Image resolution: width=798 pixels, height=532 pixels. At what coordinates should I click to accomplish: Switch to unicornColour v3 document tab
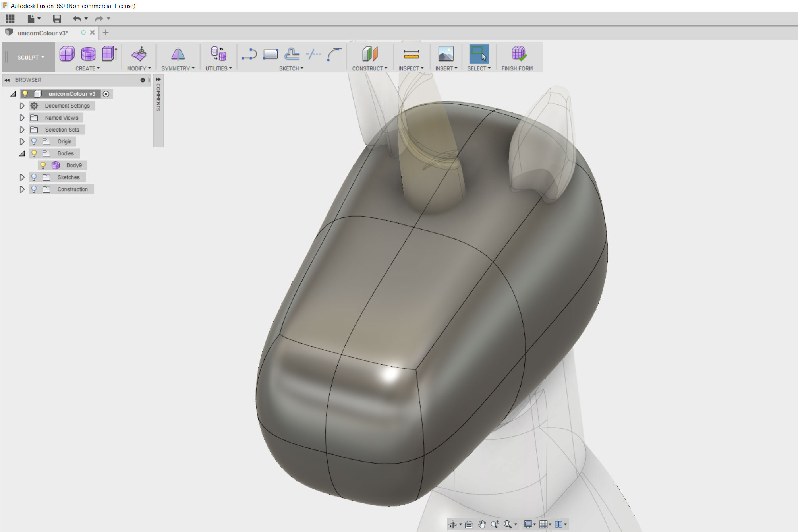coord(43,33)
